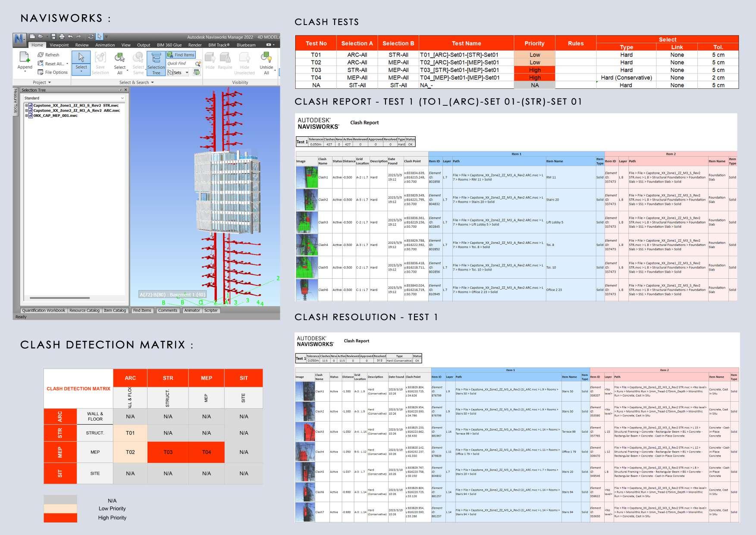Click 'Hard (Conservative)' type cell for T04

[626, 78]
